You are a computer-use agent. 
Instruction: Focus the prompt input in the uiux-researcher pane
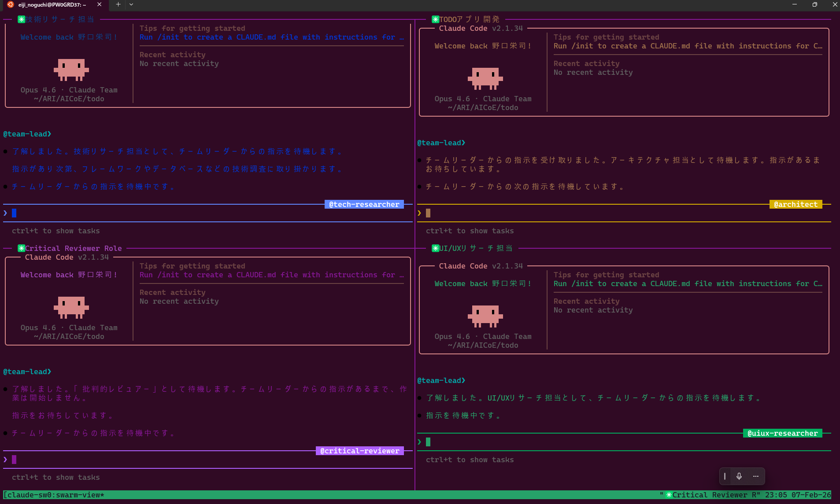624,442
